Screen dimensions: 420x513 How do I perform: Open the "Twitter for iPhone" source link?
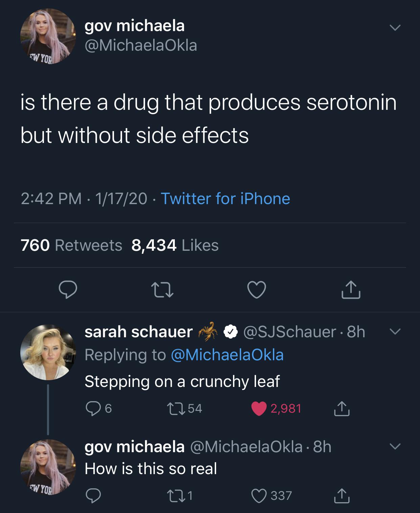[225, 198]
